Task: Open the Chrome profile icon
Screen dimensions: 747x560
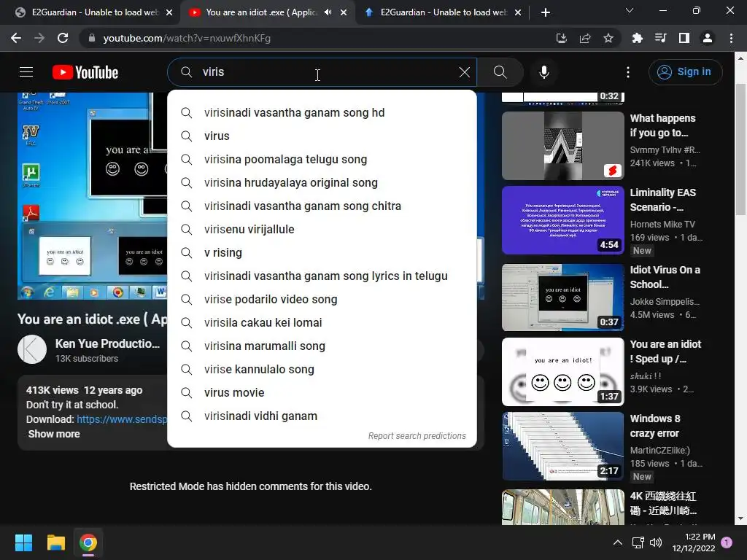Action: point(708,38)
